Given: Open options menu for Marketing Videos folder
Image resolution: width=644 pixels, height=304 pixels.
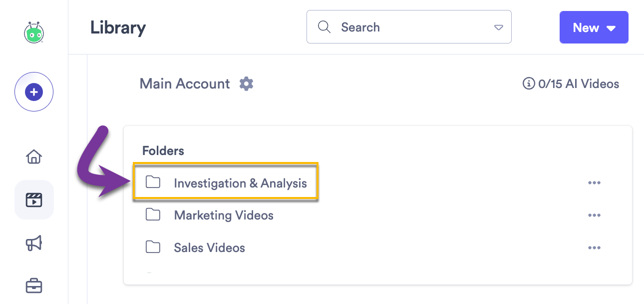Looking at the screenshot, I should 594,215.
